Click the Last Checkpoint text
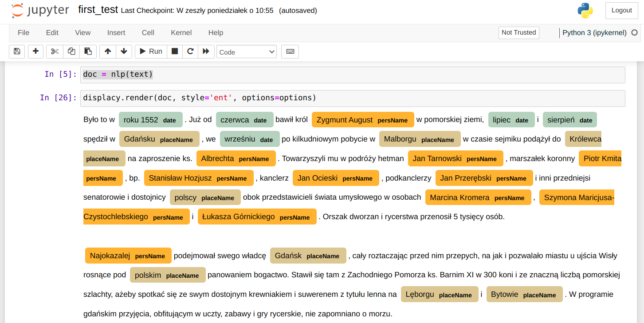The width and height of the screenshot is (644, 323). point(197,10)
